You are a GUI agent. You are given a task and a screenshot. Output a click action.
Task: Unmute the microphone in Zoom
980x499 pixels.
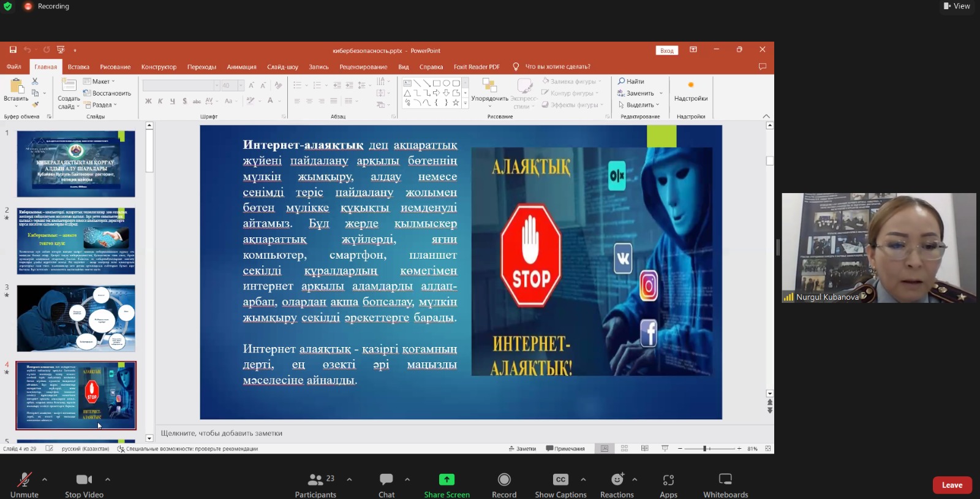pyautogui.click(x=24, y=485)
